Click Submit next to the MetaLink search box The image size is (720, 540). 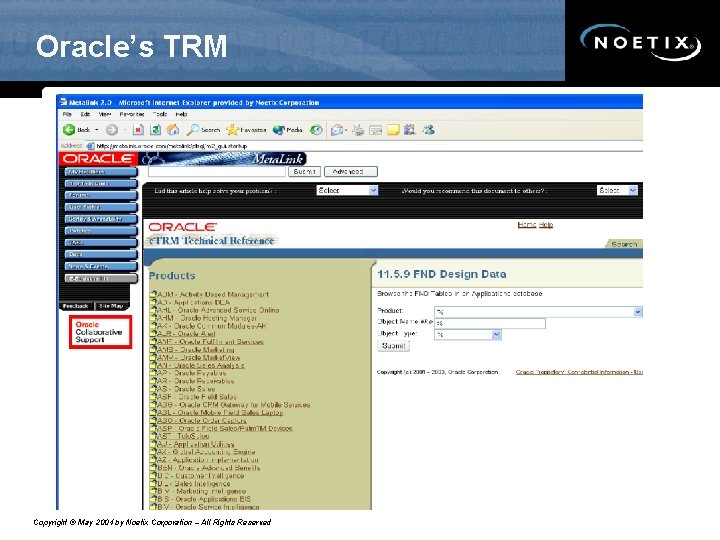[x=304, y=171]
